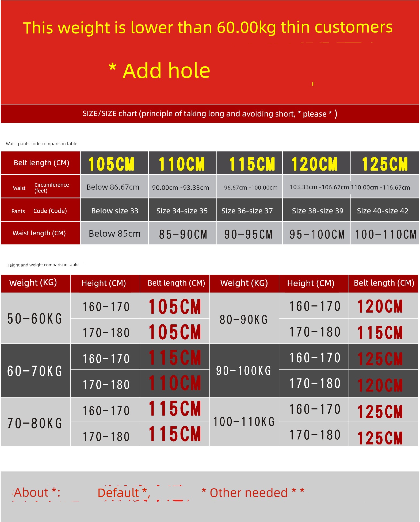Click the 'Waist length (CM)' row header
The height and width of the screenshot is (522, 420).
pos(39,233)
